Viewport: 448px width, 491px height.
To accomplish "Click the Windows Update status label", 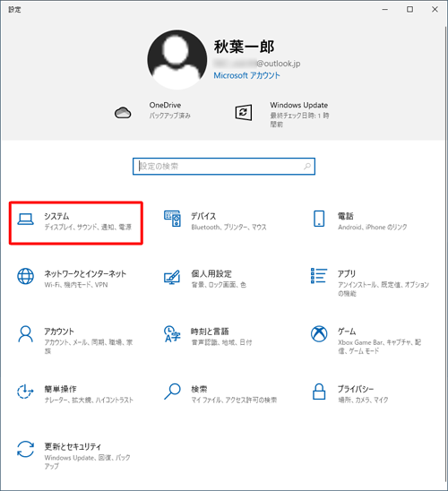I will click(x=299, y=120).
